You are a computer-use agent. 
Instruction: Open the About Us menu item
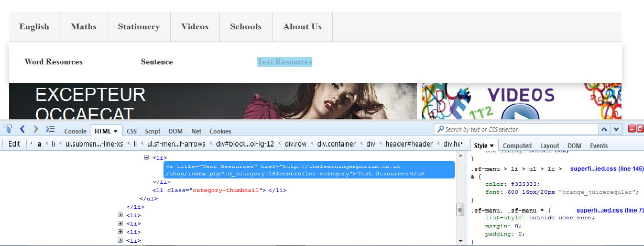(302, 27)
